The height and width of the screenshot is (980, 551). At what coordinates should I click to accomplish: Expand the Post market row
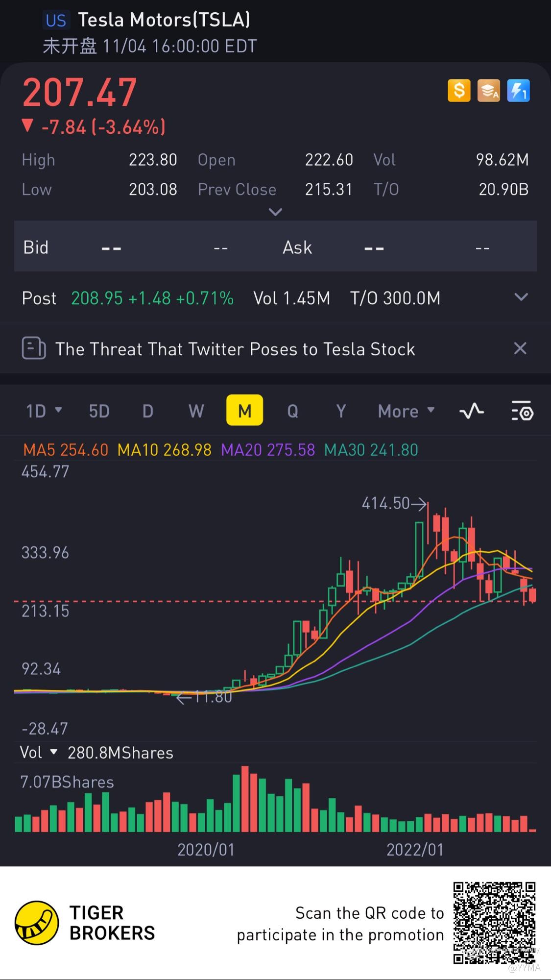[521, 297]
